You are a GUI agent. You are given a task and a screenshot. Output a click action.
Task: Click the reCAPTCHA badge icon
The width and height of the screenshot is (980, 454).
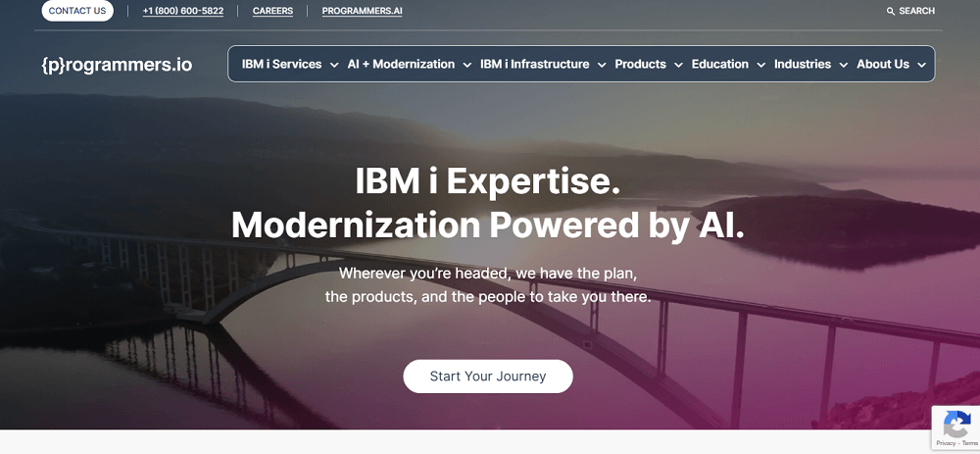[955, 426]
